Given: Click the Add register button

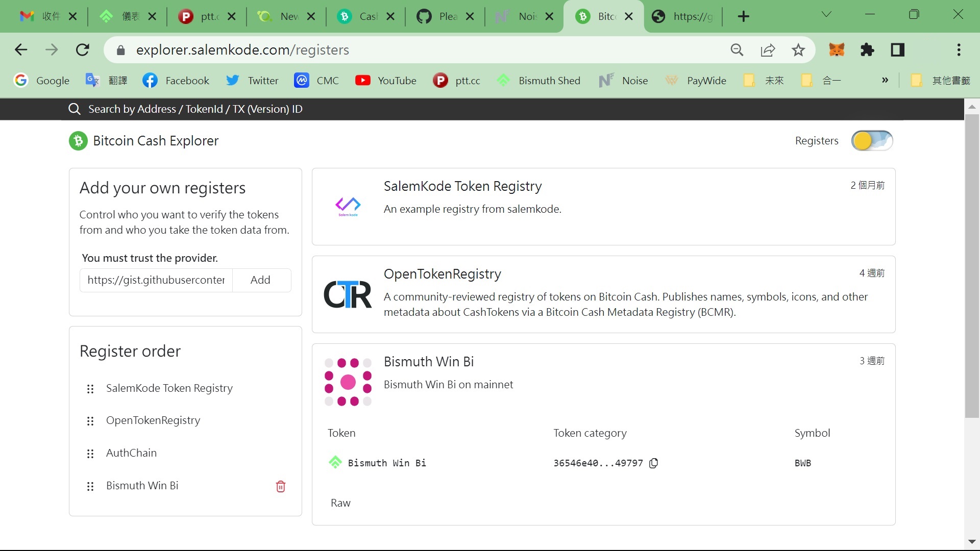Looking at the screenshot, I should click(x=260, y=280).
